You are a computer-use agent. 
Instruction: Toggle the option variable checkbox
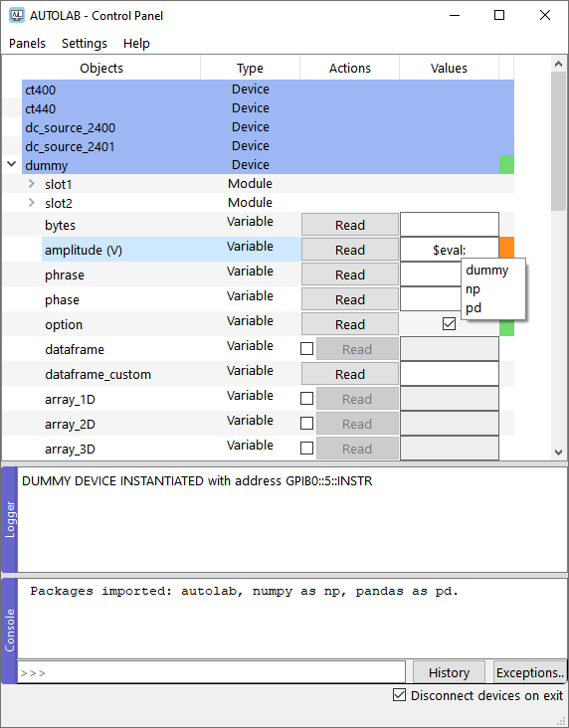[x=449, y=323]
